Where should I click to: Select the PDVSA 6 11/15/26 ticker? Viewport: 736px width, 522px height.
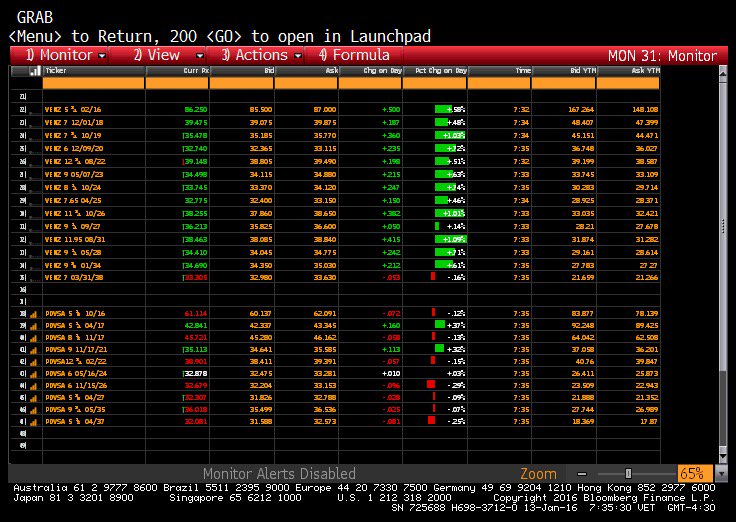(76, 386)
